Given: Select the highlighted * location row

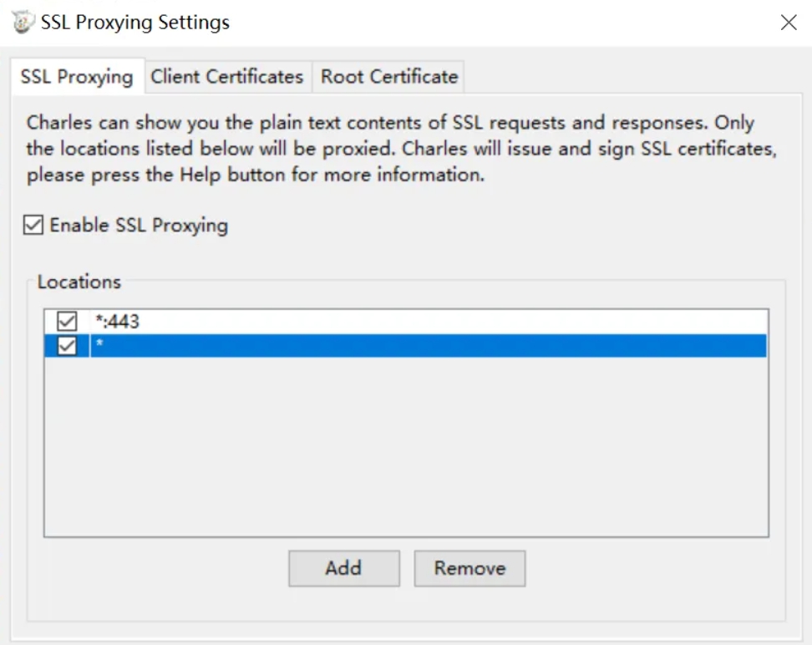Looking at the screenshot, I should click(406, 346).
